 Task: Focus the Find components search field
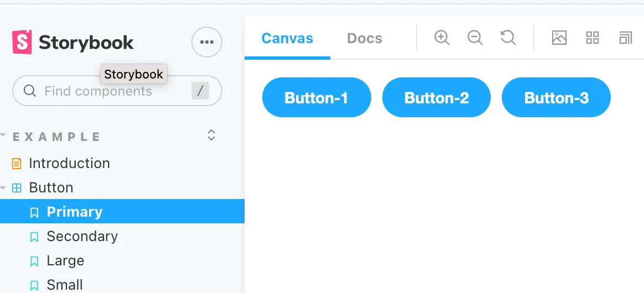point(111,91)
